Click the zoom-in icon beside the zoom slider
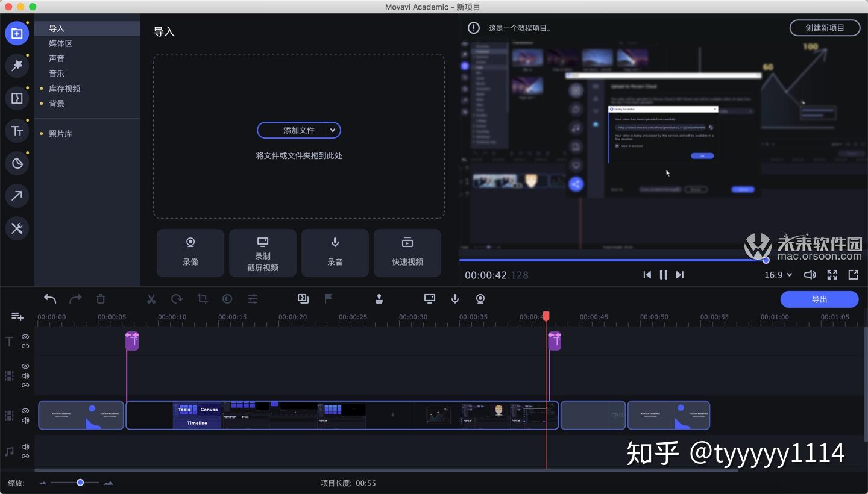 click(108, 483)
